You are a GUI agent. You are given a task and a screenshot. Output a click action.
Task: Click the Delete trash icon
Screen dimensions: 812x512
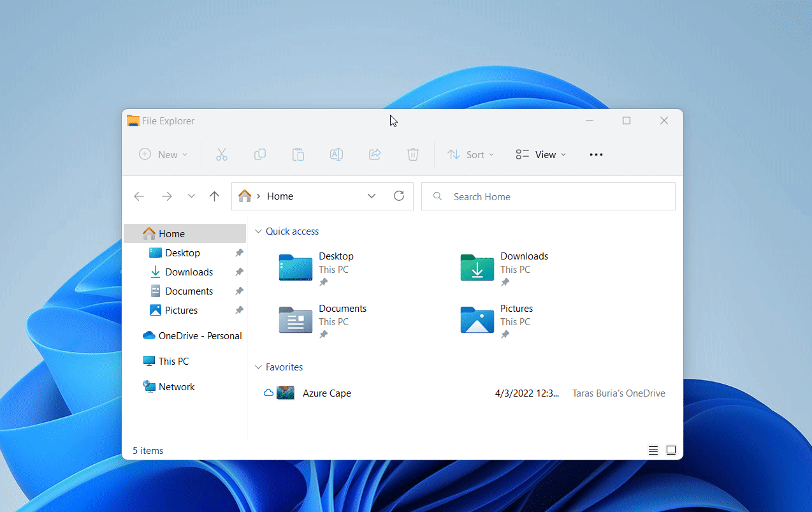point(412,154)
